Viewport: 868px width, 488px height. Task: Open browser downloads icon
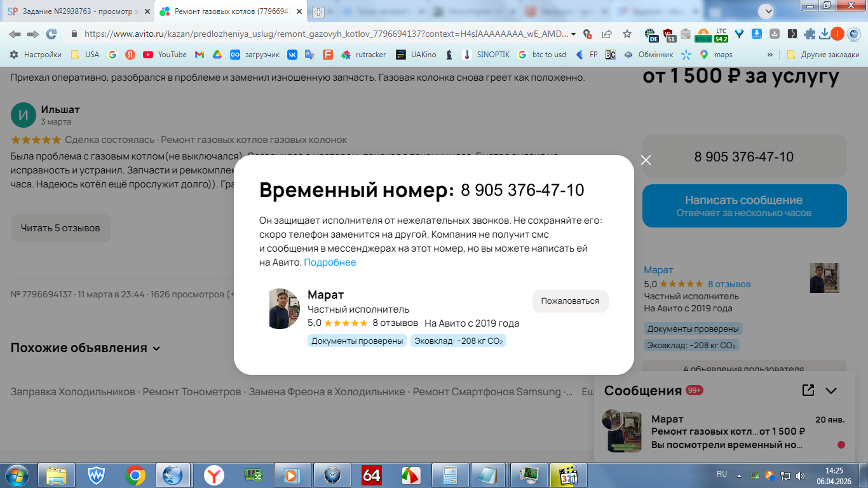pyautogui.click(x=825, y=34)
